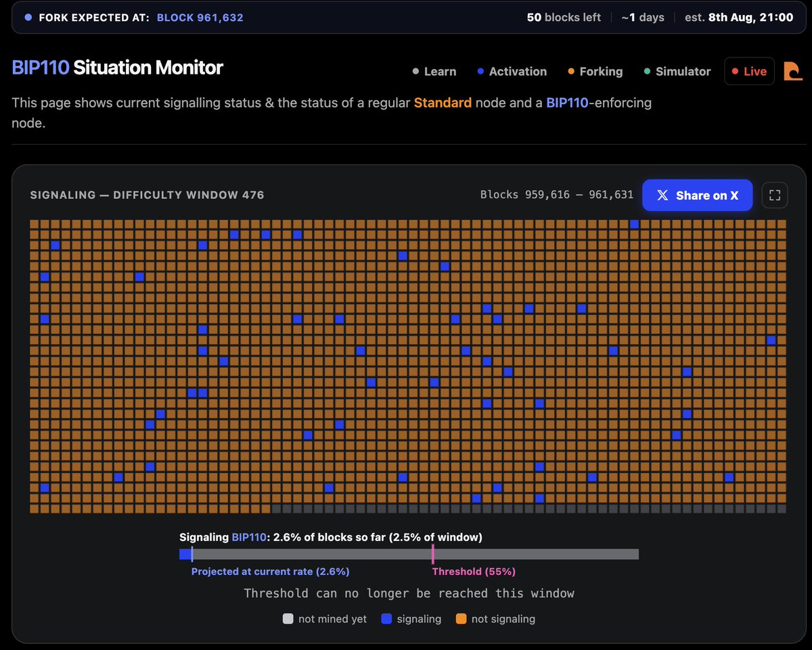
Task: Click the blue signaling block in top row
Action: point(634,224)
